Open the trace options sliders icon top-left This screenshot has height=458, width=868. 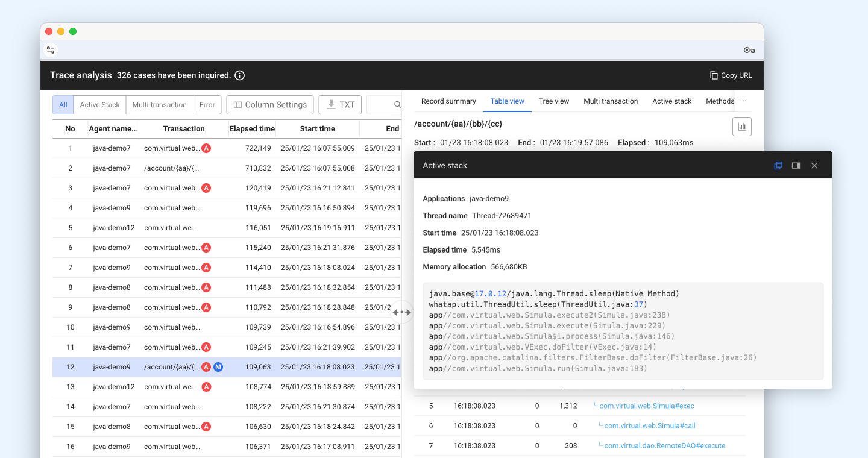click(51, 50)
